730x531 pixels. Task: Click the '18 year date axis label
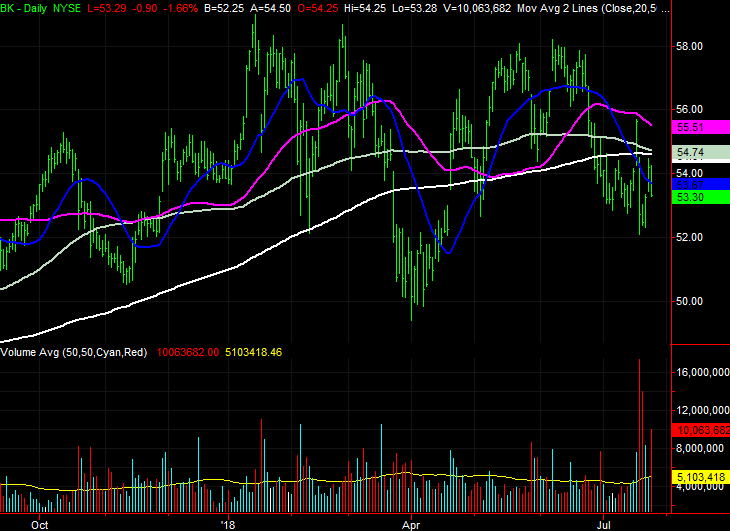(228, 525)
